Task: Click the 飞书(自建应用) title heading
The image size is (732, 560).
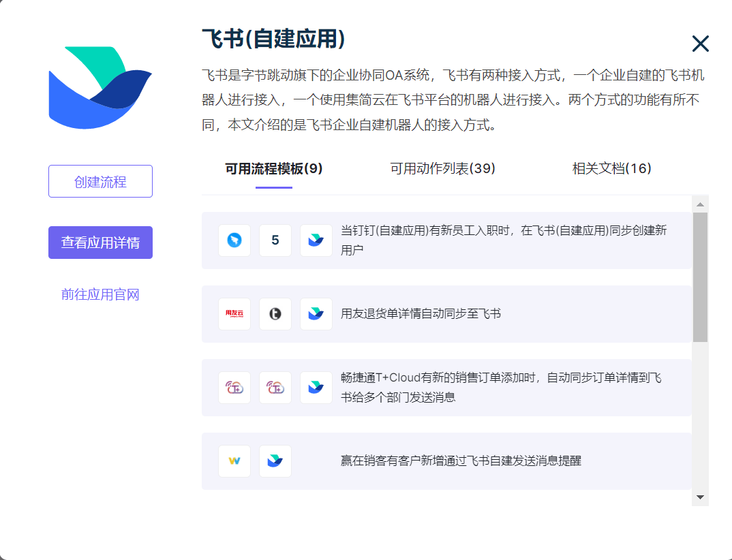Action: coord(273,39)
